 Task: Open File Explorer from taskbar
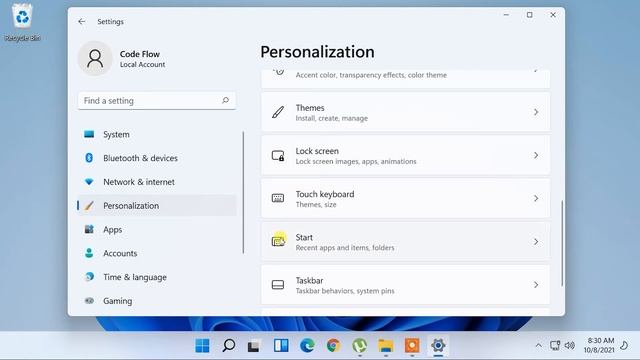pyautogui.click(x=386, y=346)
